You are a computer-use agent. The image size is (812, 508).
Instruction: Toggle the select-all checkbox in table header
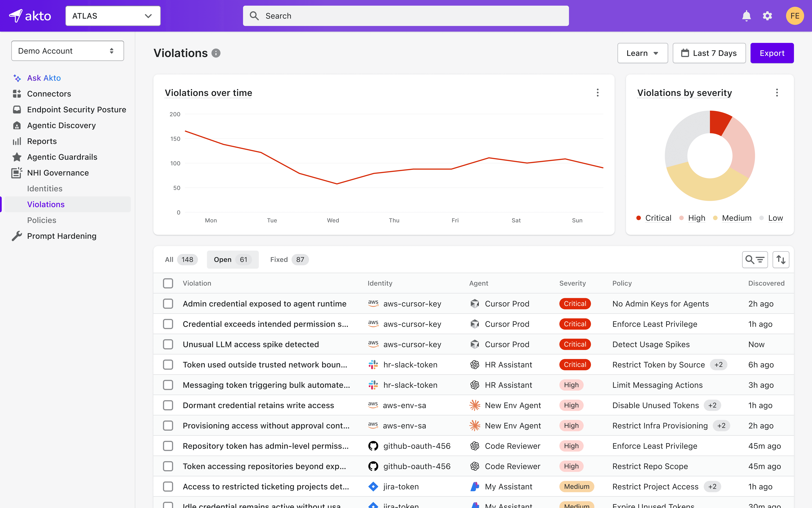click(x=168, y=283)
